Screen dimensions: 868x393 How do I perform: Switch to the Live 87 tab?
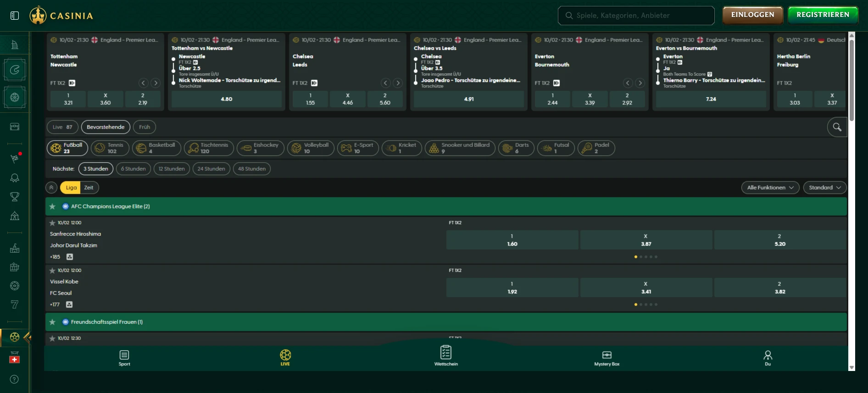[x=62, y=127]
